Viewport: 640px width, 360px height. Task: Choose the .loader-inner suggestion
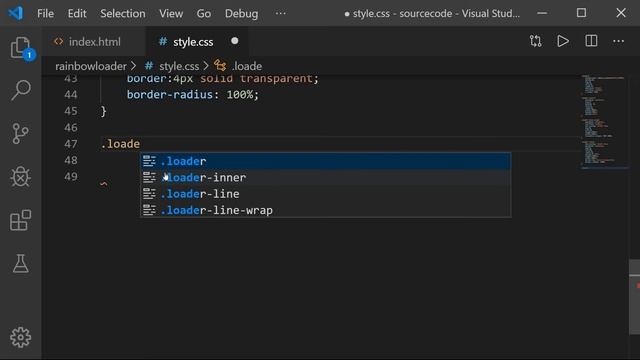tap(326, 178)
